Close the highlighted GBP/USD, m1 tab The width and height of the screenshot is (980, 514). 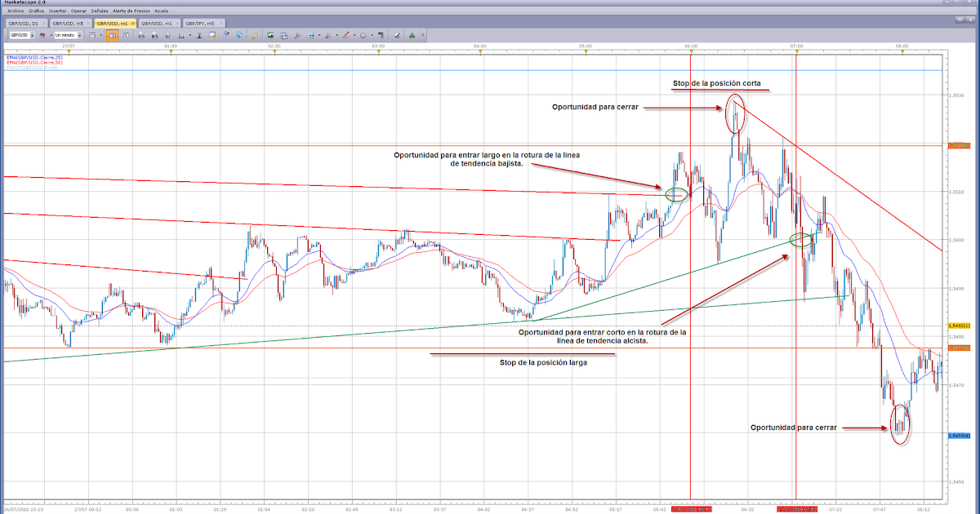pos(132,24)
